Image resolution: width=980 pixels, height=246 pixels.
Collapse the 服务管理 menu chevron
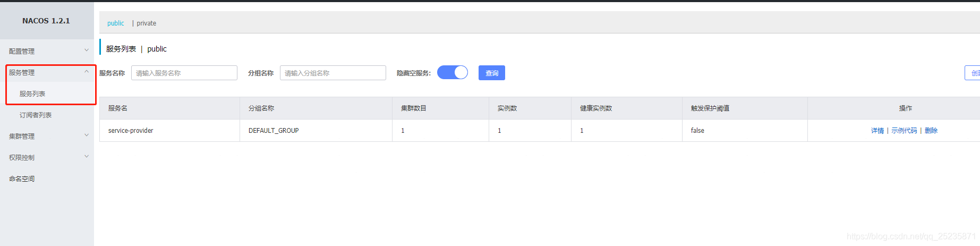tap(87, 72)
